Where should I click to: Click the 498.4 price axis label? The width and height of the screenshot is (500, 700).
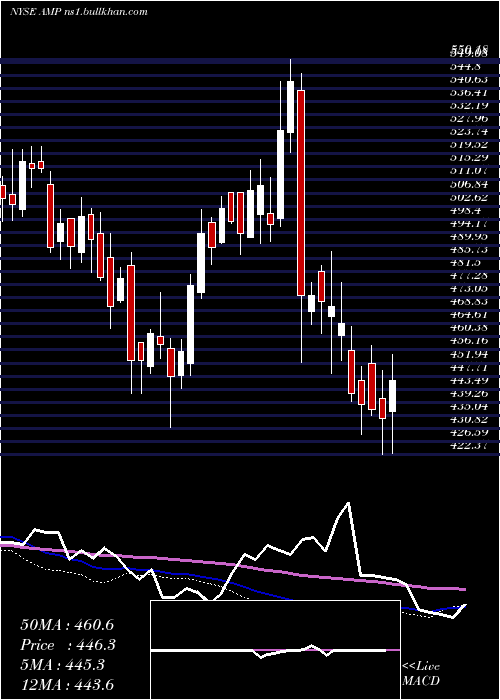pos(466,210)
